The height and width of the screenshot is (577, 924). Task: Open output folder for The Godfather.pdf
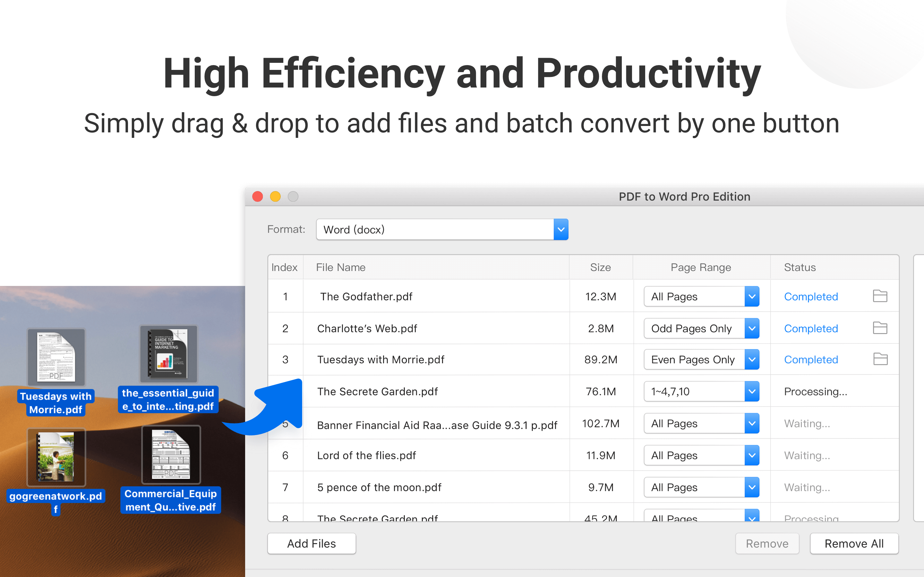[x=880, y=296]
